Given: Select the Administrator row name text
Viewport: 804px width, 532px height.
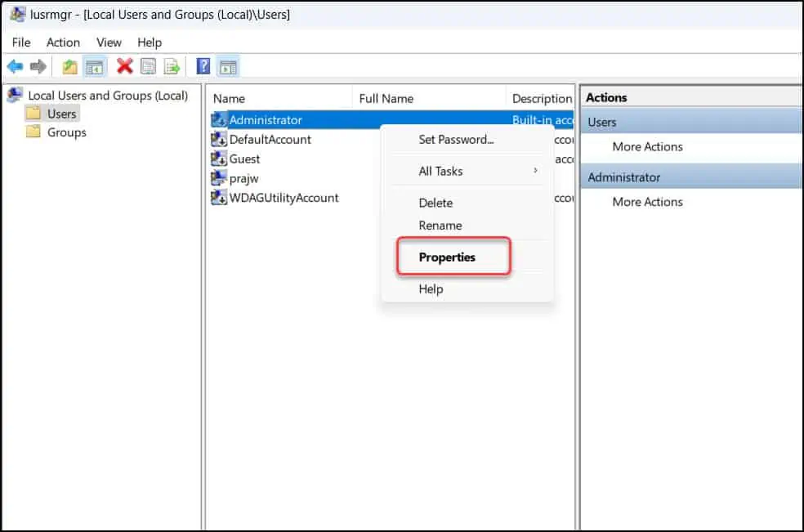Looking at the screenshot, I should click(x=266, y=120).
